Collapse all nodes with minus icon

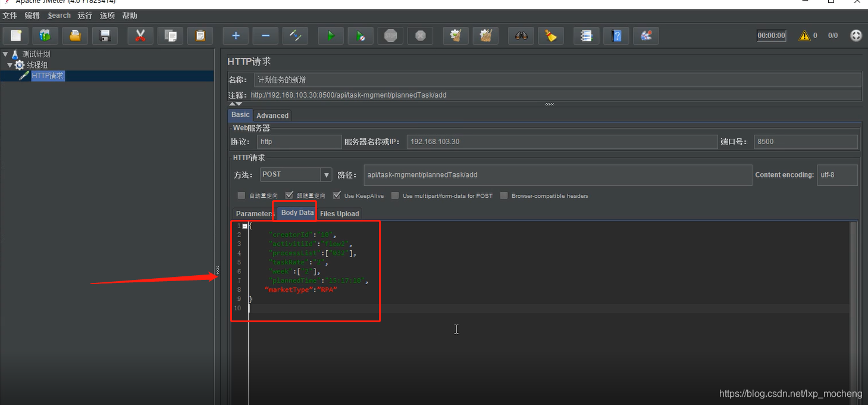tap(265, 36)
